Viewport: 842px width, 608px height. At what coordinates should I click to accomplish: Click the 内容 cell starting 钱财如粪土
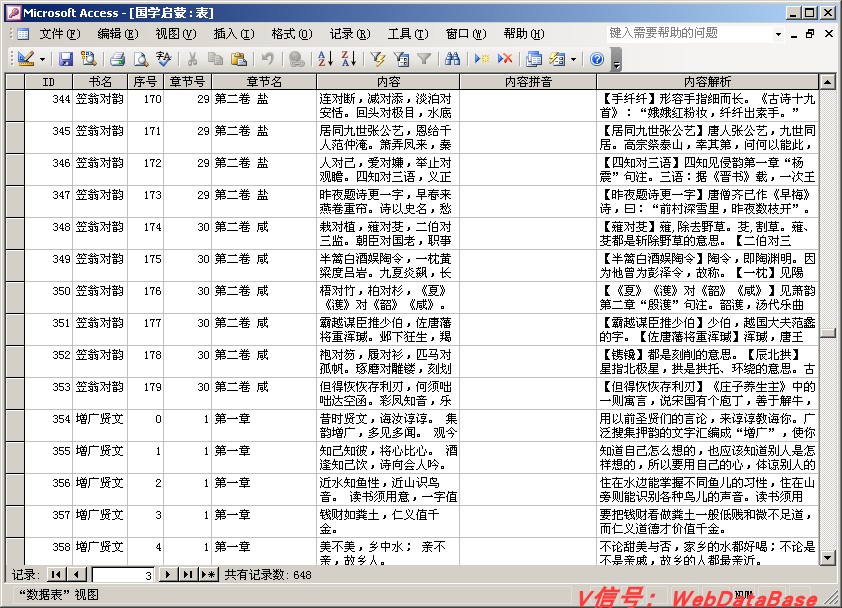point(388,522)
